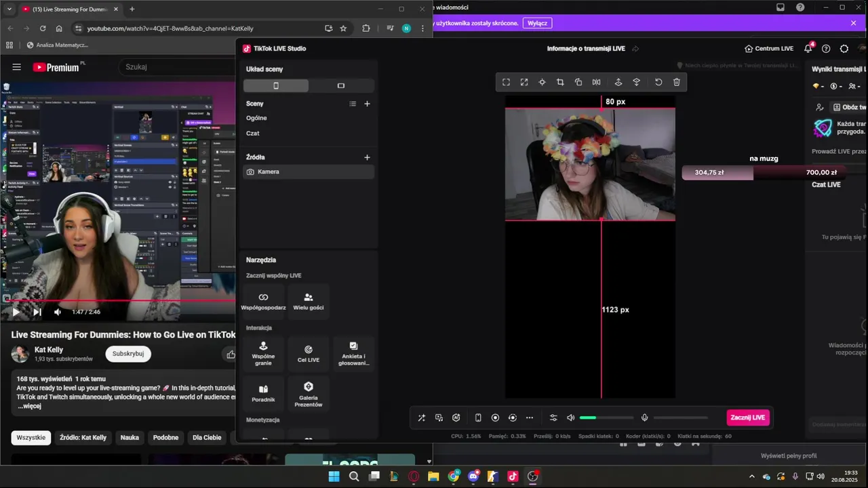The height and width of the screenshot is (488, 868).
Task: Open the Cel LIVE tool
Action: 308,353
